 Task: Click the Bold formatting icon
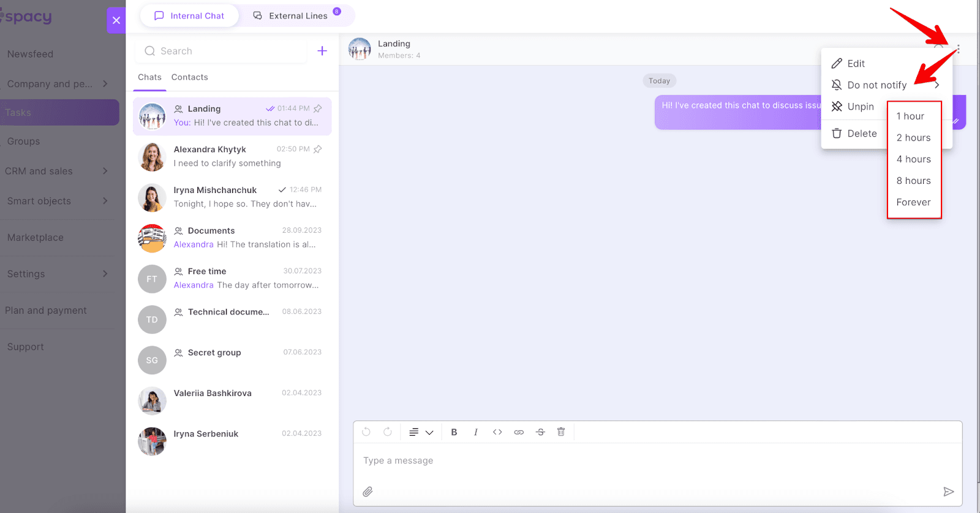coord(454,432)
